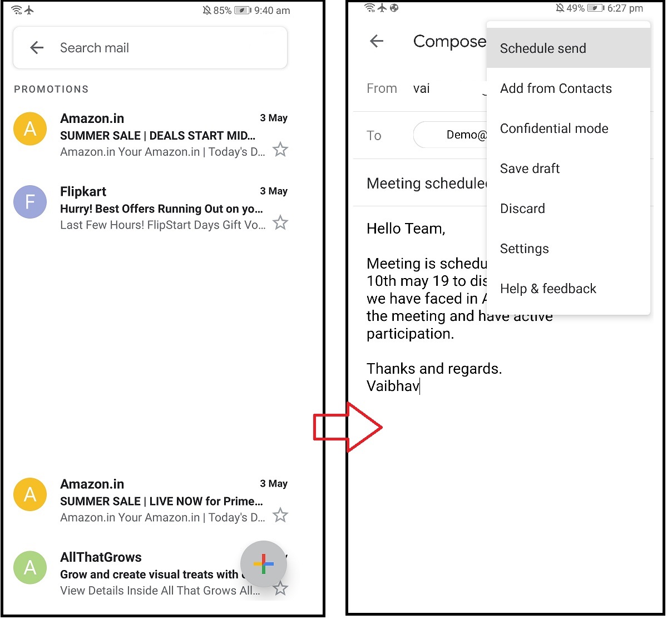Open Settings from the compose menu
The width and height of the screenshot is (672, 629).
click(524, 249)
